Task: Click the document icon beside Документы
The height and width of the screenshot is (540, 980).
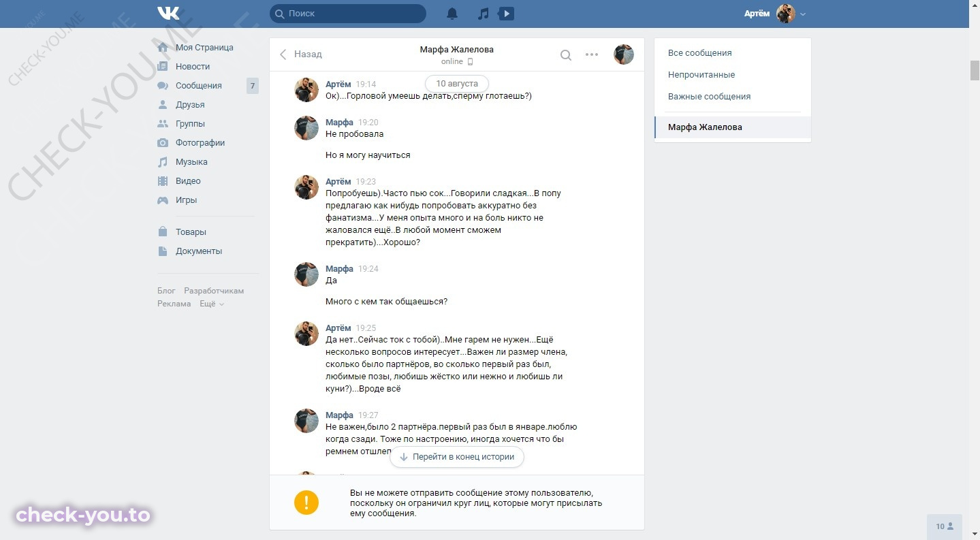Action: point(163,251)
